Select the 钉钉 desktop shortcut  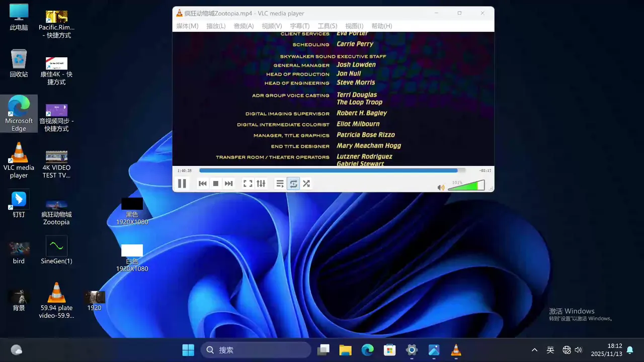tap(19, 204)
